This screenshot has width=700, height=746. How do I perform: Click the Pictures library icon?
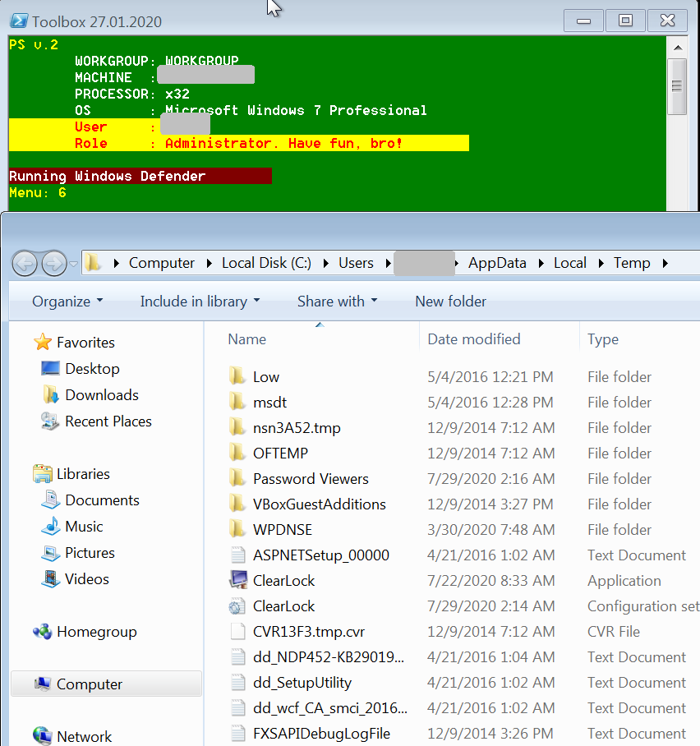(50, 553)
